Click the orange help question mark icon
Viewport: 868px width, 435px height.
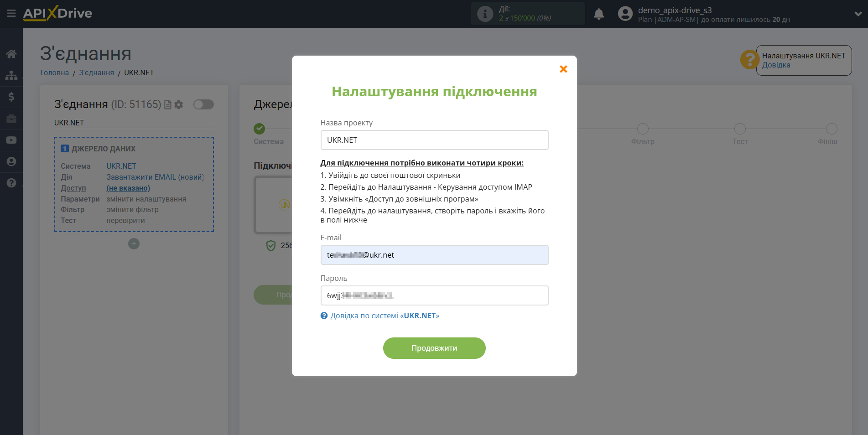point(749,59)
